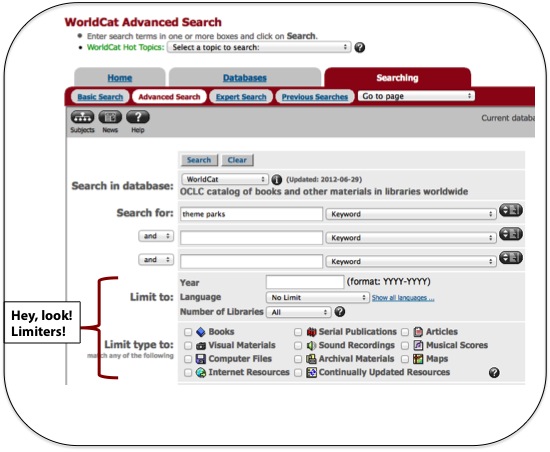Open the 'Go to page' dropdown

[416, 96]
